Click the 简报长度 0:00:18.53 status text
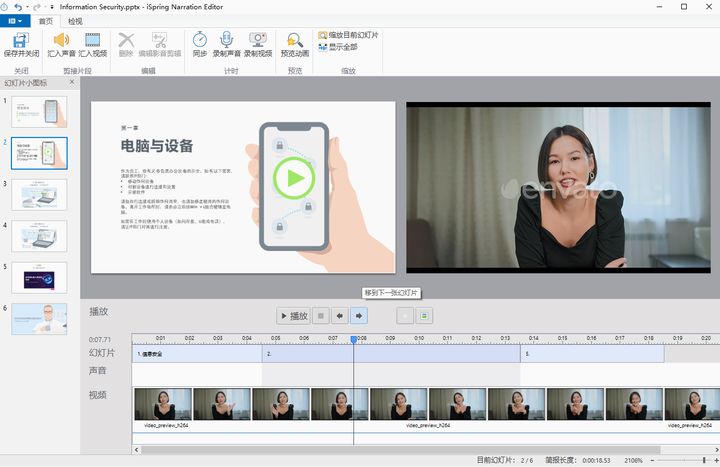This screenshot has width=720, height=467. (578, 460)
